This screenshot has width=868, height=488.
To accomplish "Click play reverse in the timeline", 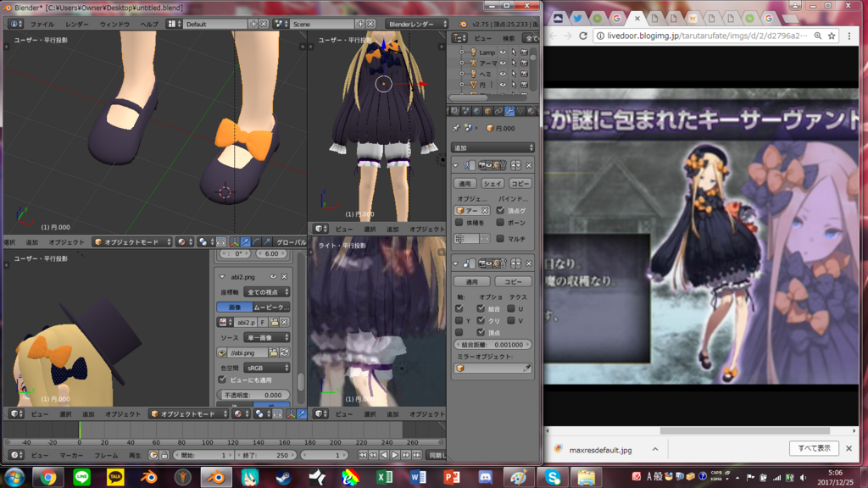I will click(x=384, y=455).
